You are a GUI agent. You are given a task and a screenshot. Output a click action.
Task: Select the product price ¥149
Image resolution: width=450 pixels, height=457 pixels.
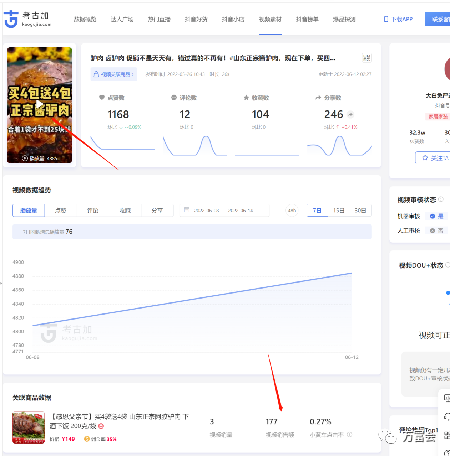[x=68, y=439]
